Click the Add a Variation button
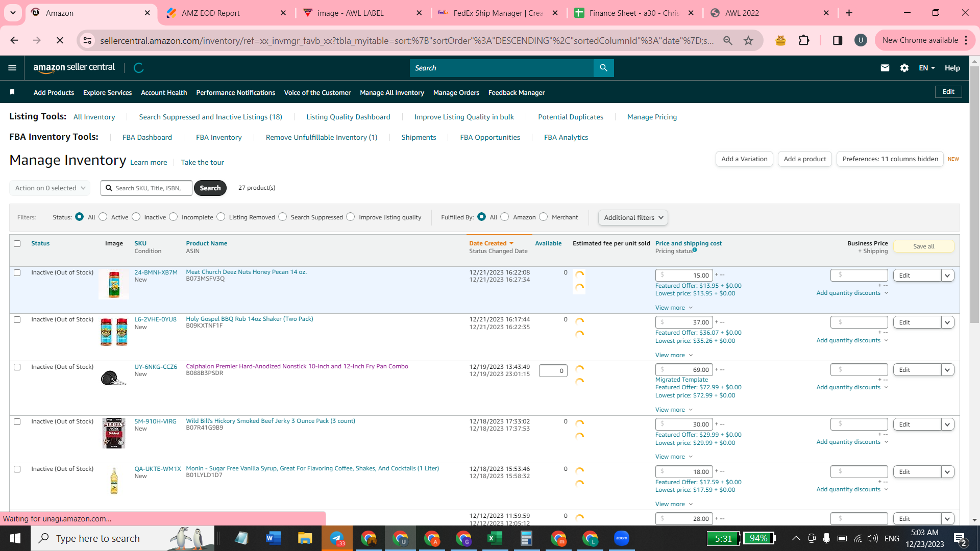Viewport: 980px width, 551px height. tap(744, 159)
